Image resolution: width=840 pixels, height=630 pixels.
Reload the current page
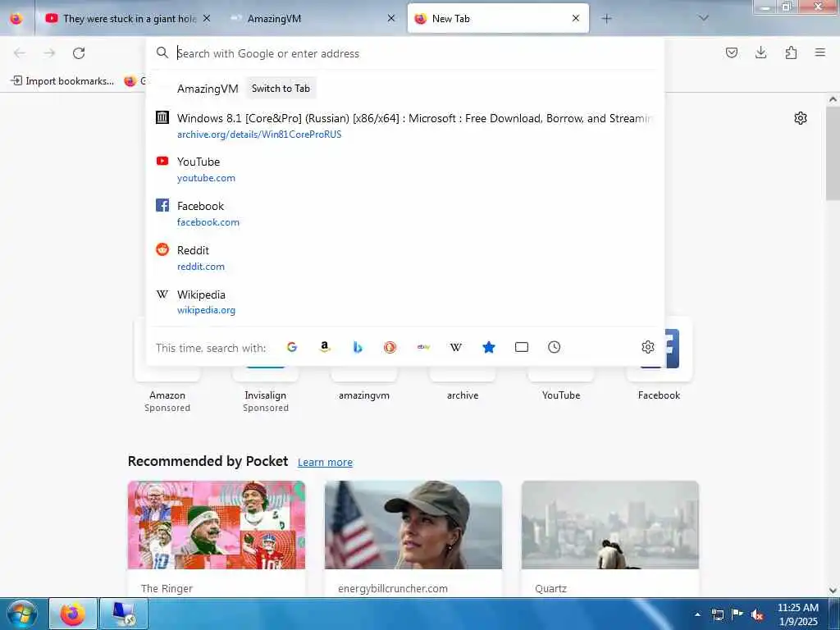[x=79, y=53]
